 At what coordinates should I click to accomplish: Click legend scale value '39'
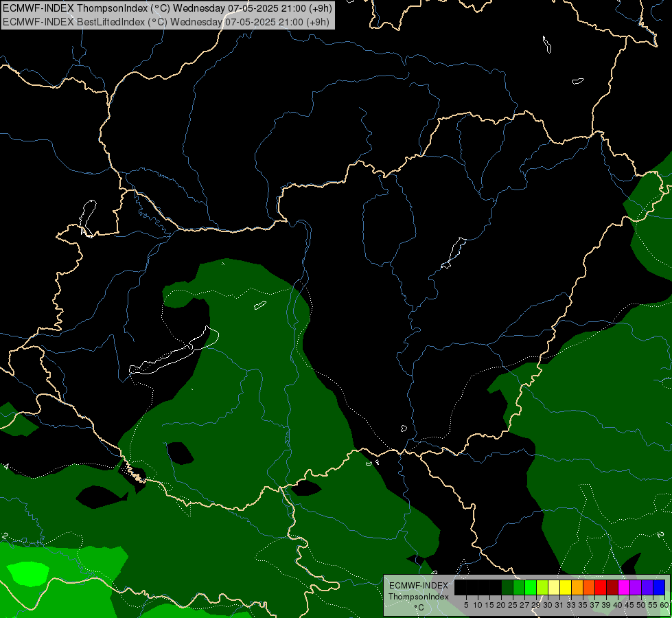click(x=606, y=605)
